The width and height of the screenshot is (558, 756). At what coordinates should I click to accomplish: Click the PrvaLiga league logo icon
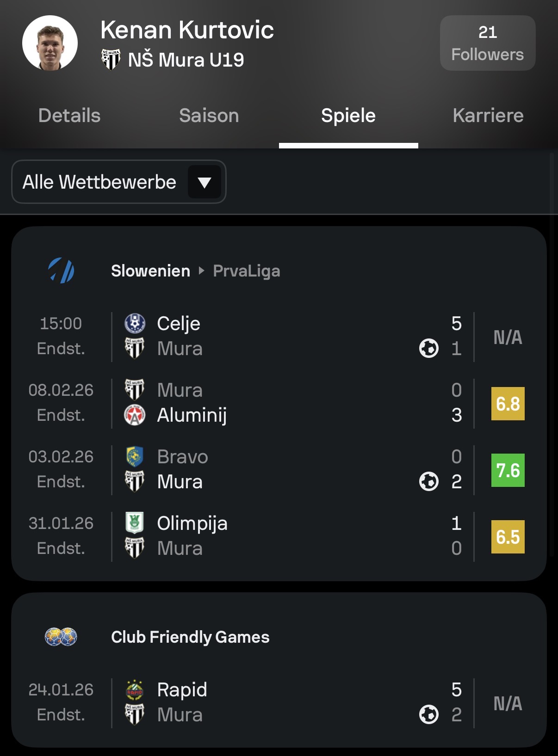(61, 270)
